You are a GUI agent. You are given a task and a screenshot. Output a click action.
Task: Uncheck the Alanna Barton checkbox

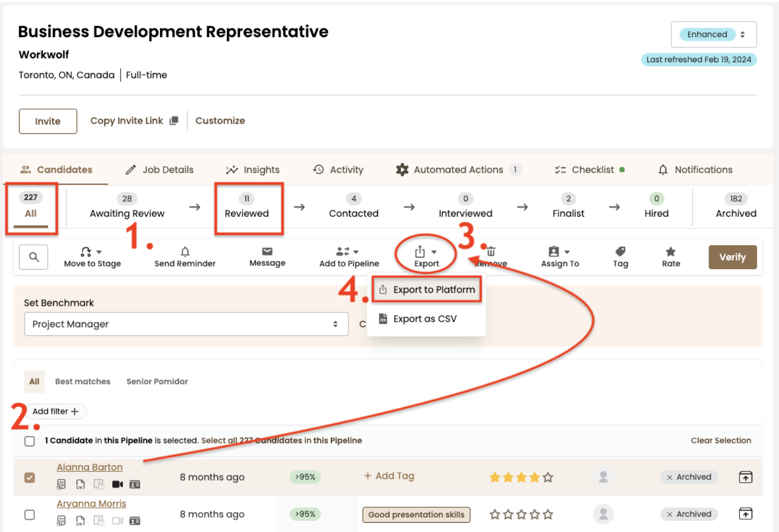click(x=30, y=477)
